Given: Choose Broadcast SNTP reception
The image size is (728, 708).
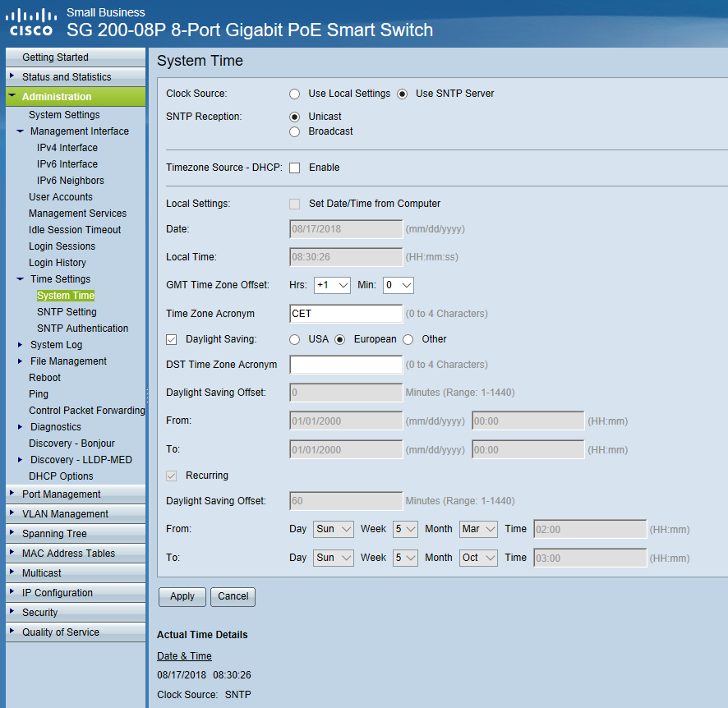Looking at the screenshot, I should (x=294, y=131).
